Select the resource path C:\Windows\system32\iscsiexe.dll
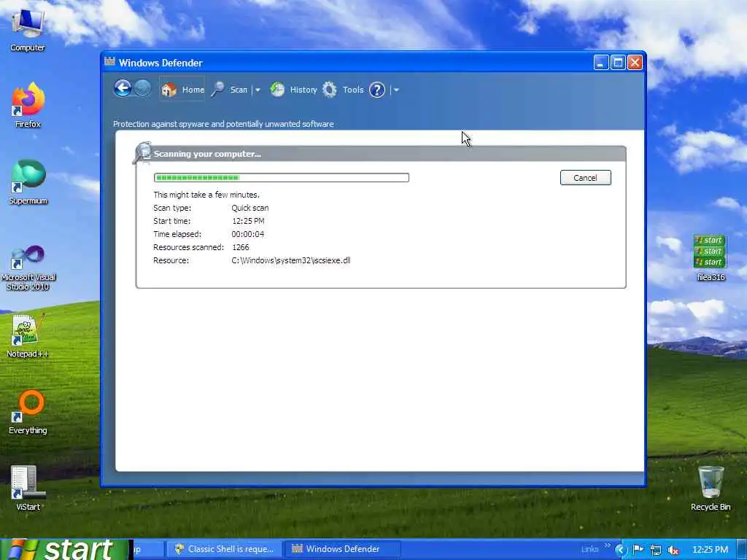The height and width of the screenshot is (560, 747). [290, 260]
